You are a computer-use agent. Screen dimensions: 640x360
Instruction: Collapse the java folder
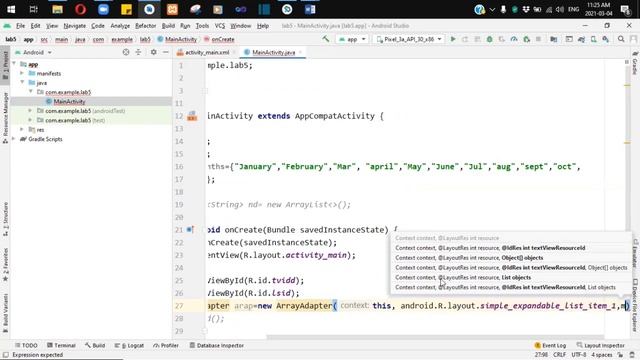(22, 83)
